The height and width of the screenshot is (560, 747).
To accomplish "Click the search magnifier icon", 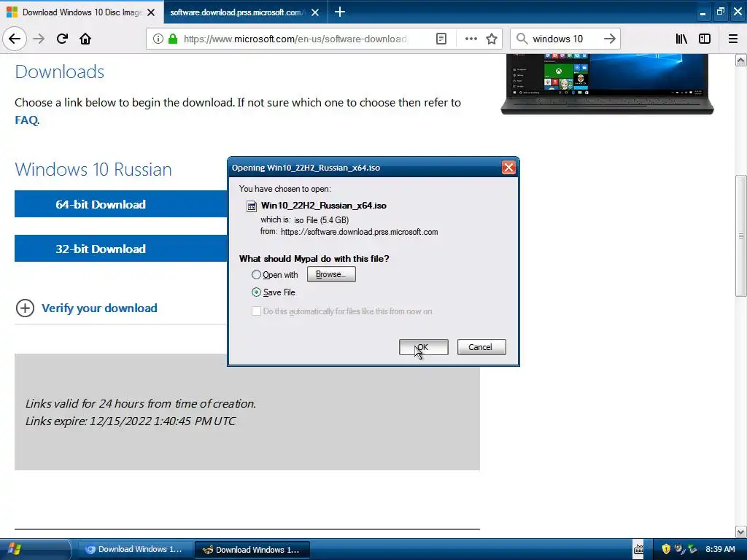I will coord(522,39).
